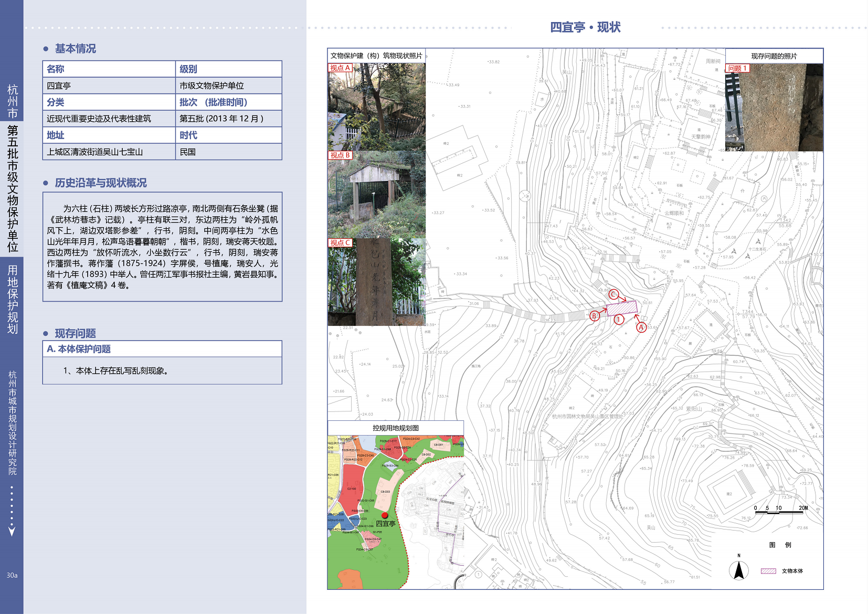Click the 现存问题 section heading
The height and width of the screenshot is (614, 868).
(x=76, y=334)
